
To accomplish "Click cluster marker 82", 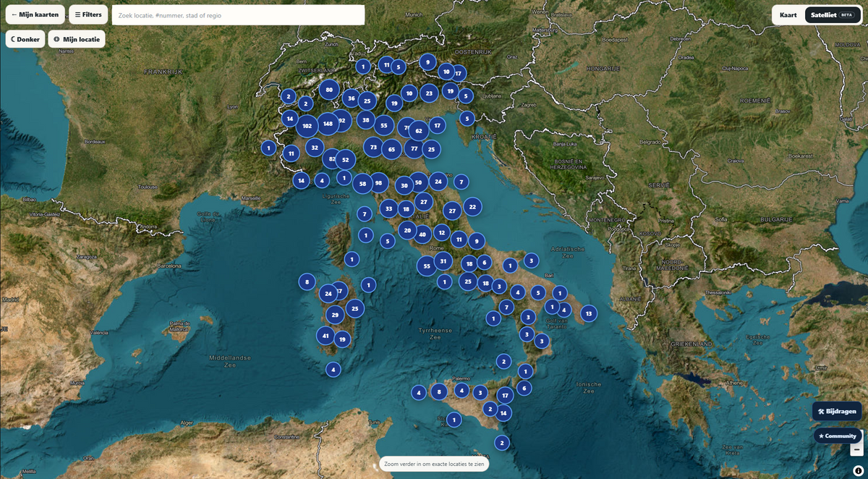I will (332, 158).
